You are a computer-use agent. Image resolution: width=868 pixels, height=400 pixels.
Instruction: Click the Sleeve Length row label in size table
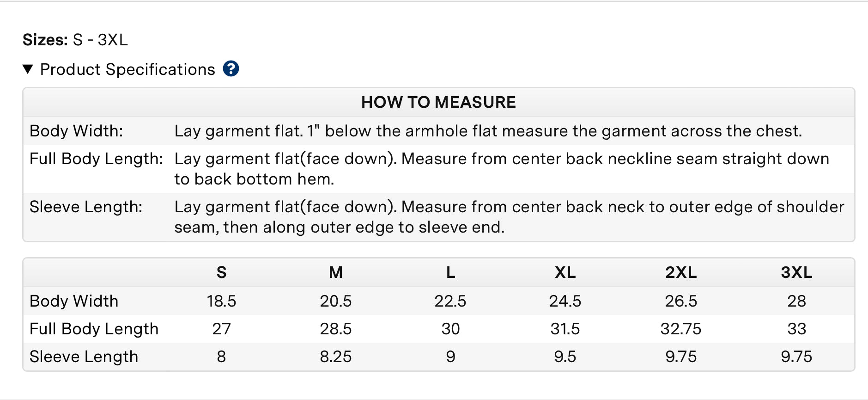tap(84, 357)
